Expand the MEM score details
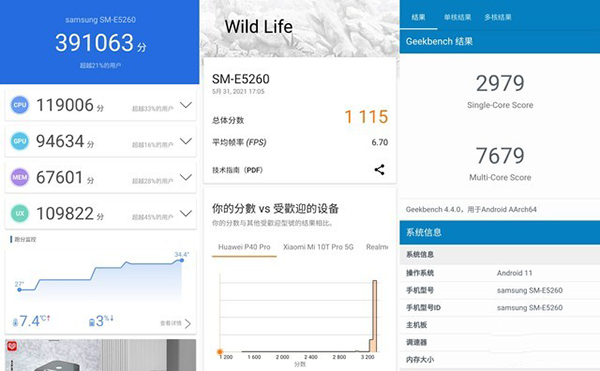 click(186, 177)
